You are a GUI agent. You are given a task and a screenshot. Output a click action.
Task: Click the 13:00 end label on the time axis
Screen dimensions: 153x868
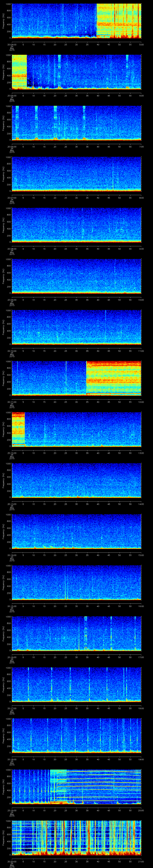141,453
